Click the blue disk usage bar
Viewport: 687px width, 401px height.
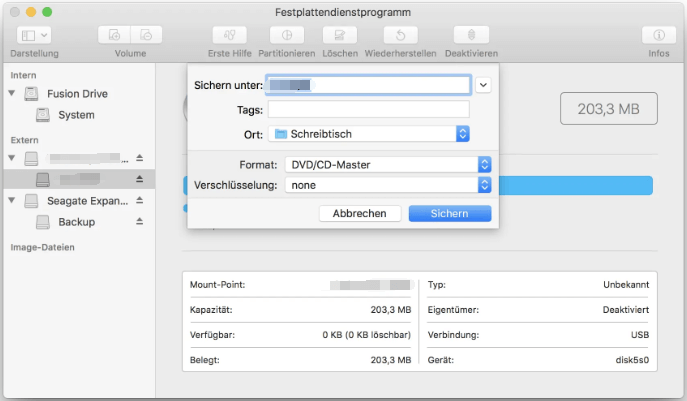(x=575, y=185)
